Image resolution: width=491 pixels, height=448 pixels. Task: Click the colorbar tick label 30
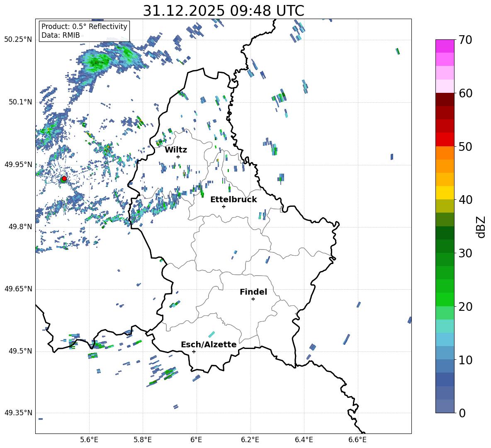coord(465,253)
